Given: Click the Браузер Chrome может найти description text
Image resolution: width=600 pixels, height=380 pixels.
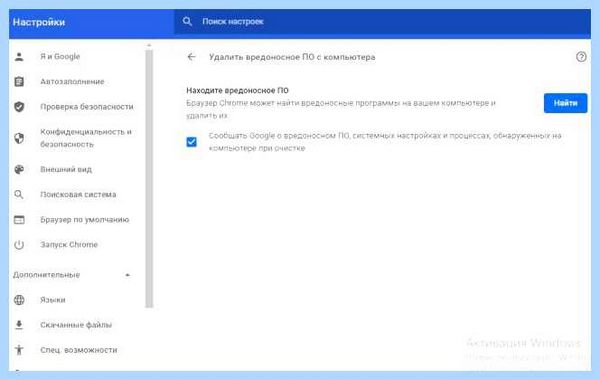Looking at the screenshot, I should tap(341, 109).
